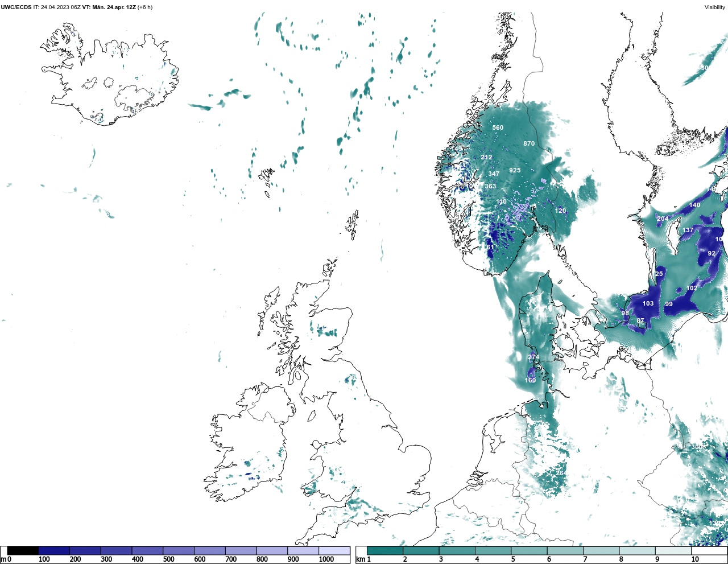The height and width of the screenshot is (564, 728).
Task: Choose the 400–500 m legend swatch
Action: (147, 551)
